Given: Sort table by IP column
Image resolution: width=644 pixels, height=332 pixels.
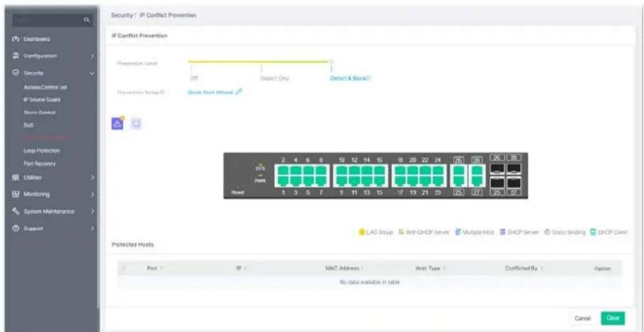Looking at the screenshot, I should point(241,268).
